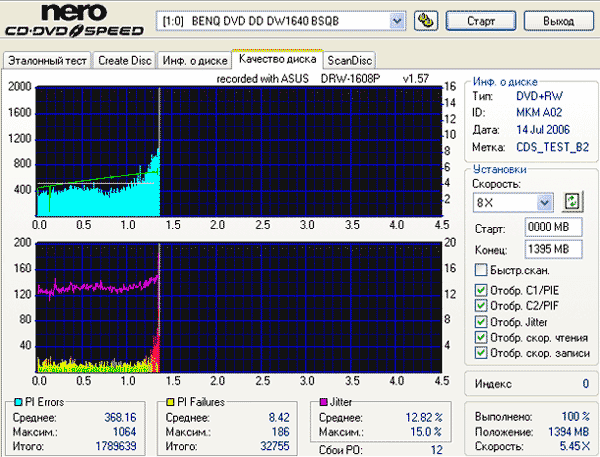Click the PI Errors maximum value 1064
Screen dimensions: 600x457
(124, 432)
